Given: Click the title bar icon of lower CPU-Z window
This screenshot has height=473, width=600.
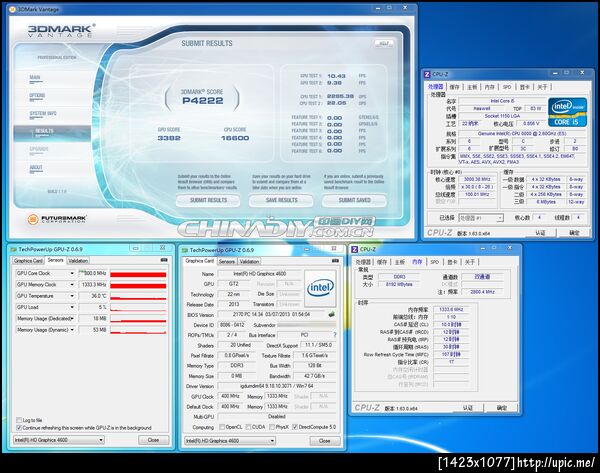Looking at the screenshot, I should pyautogui.click(x=355, y=249).
